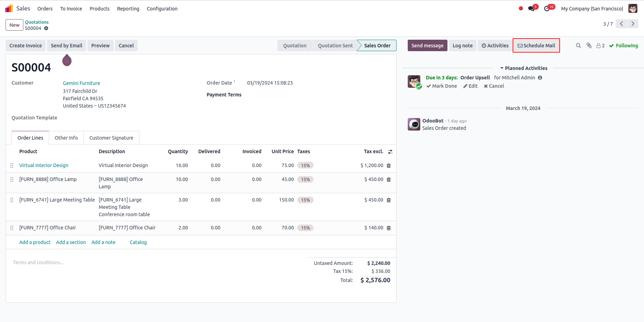Collapse the Planned Activities section
644x322 pixels.
[x=523, y=68]
